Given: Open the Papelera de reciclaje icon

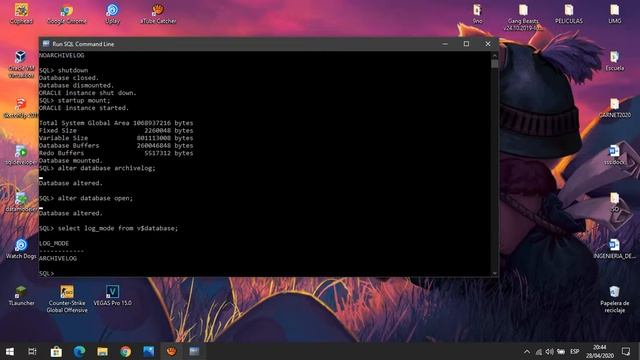Looking at the screenshot, I should coord(615,299).
